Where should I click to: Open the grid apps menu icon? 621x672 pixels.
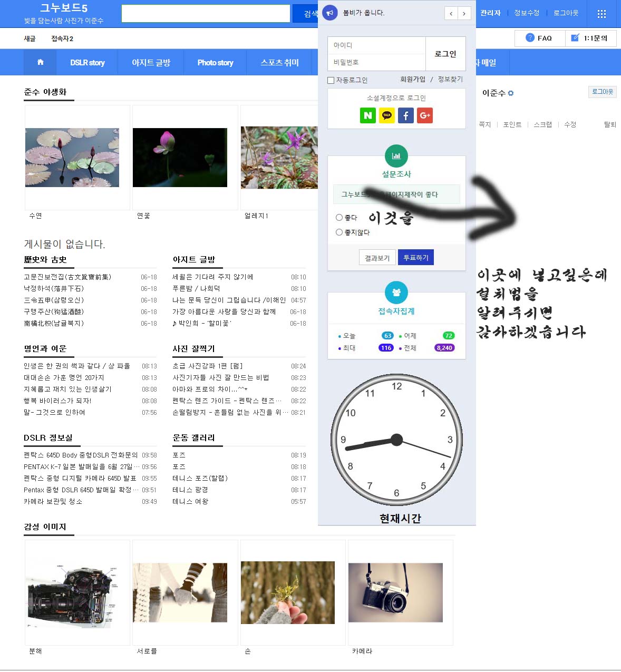coord(601,14)
